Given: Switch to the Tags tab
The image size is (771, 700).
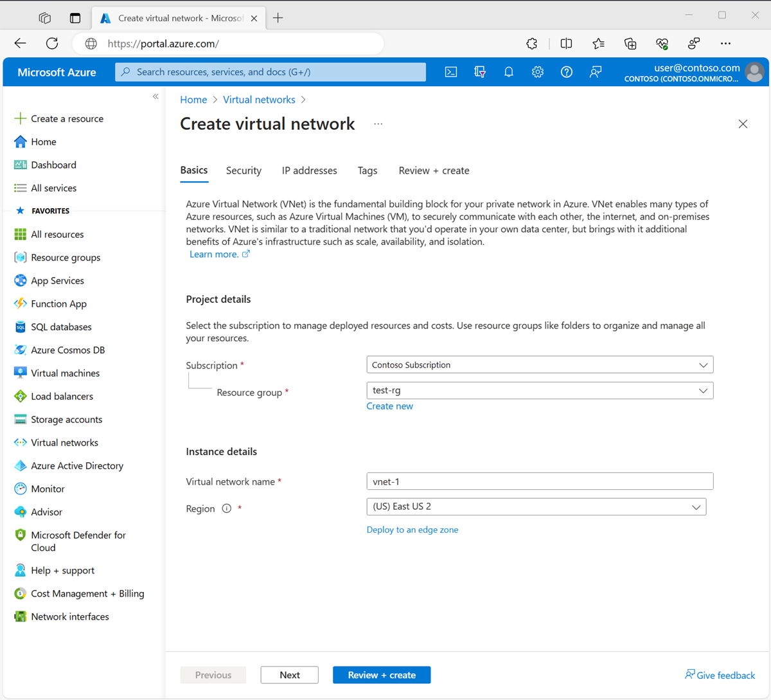Looking at the screenshot, I should (367, 170).
